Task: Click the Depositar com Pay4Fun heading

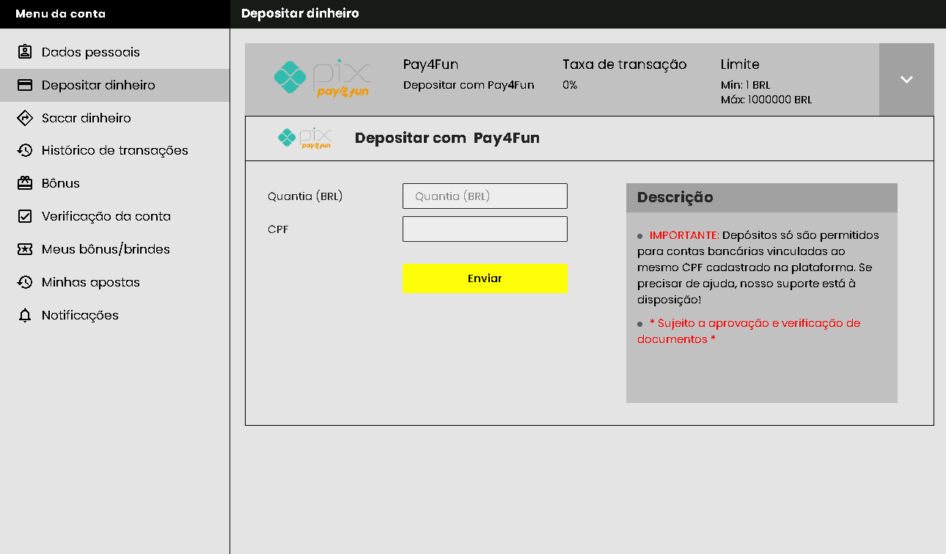Action: pyautogui.click(x=447, y=138)
